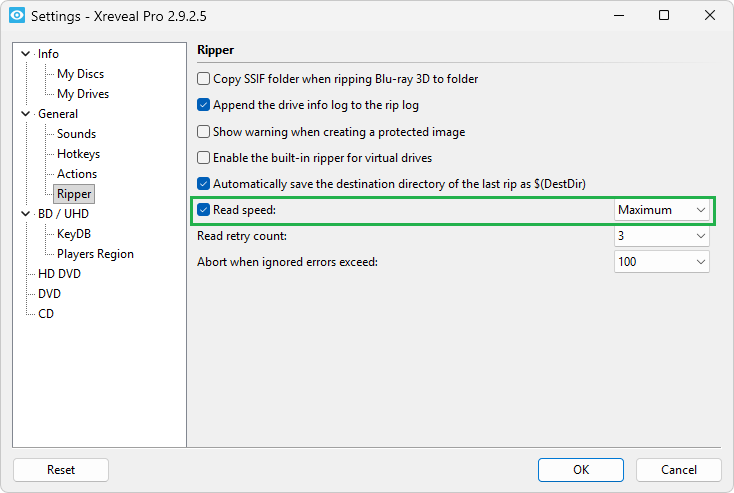Select Players Region in sidebar

pos(95,254)
